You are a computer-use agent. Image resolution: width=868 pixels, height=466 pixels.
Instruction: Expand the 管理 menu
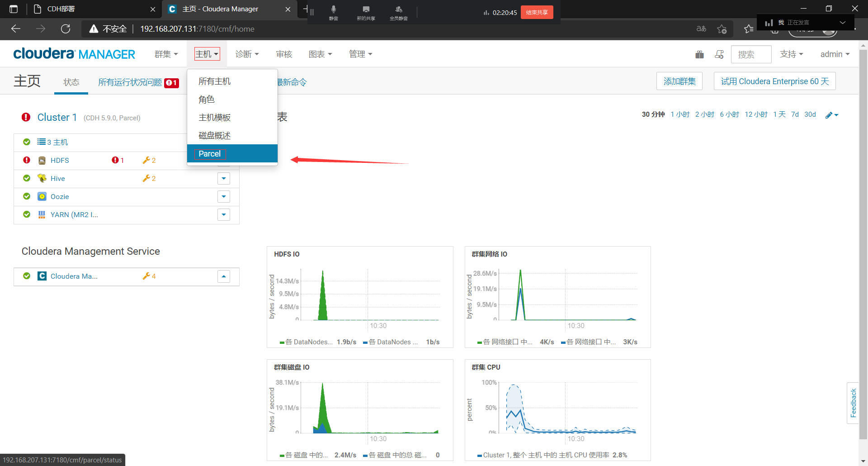tap(360, 54)
